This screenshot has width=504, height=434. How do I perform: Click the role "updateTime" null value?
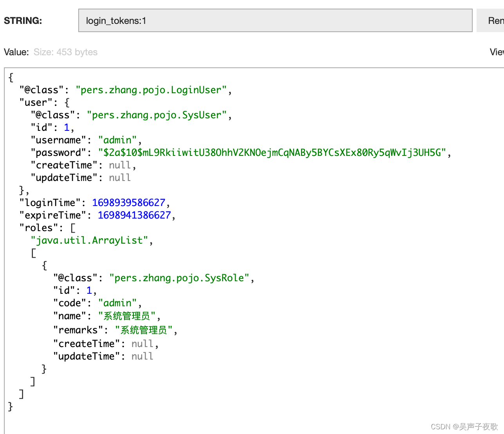click(x=142, y=356)
